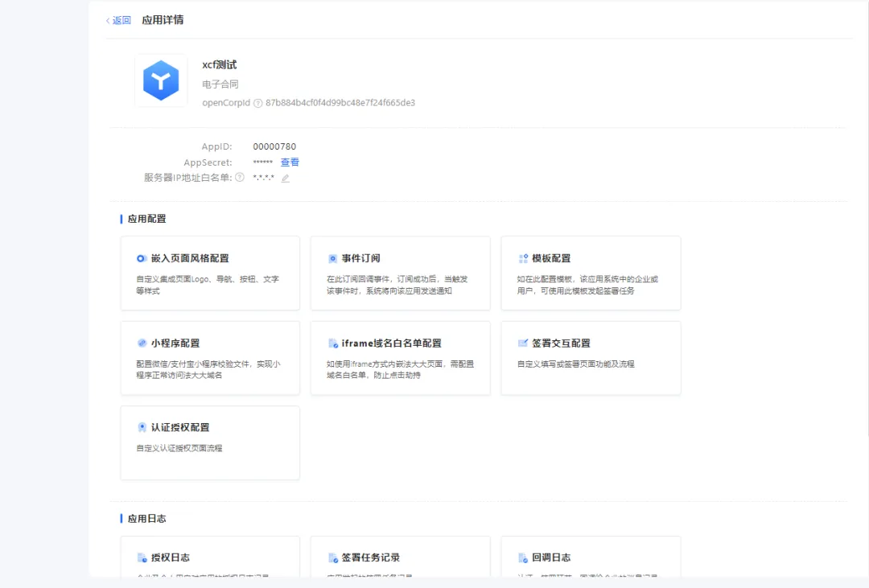Viewport: 869px width, 588px height.
Task: Click the 事件订阅 card icon
Action: pyautogui.click(x=332, y=258)
